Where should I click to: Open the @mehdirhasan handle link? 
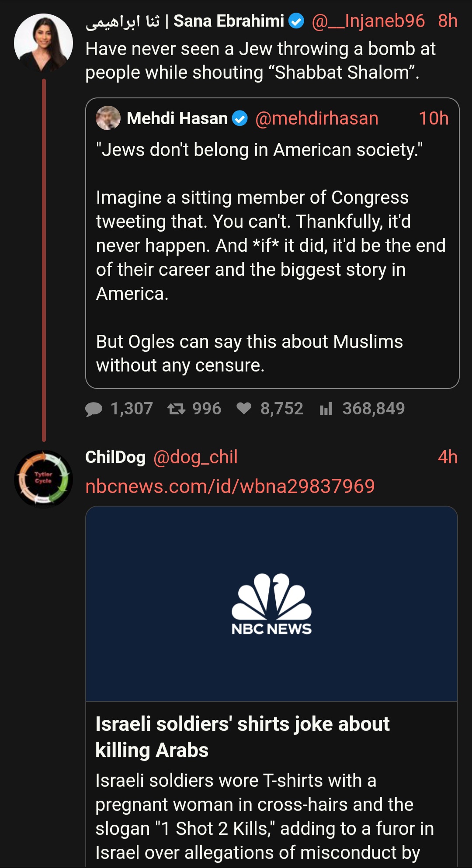(x=316, y=118)
